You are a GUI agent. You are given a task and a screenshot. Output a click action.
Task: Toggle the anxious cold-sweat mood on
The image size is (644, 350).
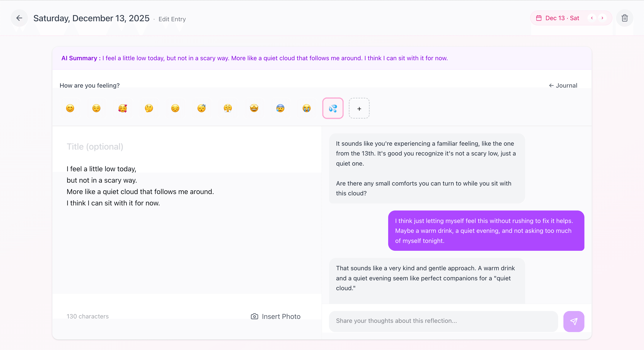(280, 108)
